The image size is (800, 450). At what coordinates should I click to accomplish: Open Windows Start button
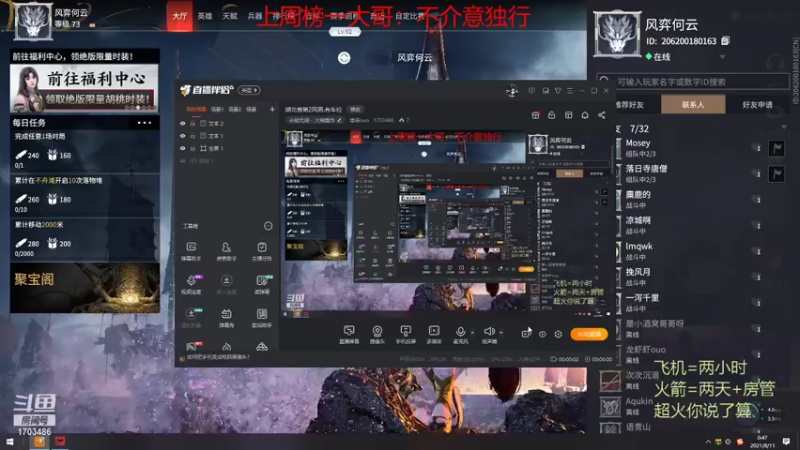pos(10,441)
